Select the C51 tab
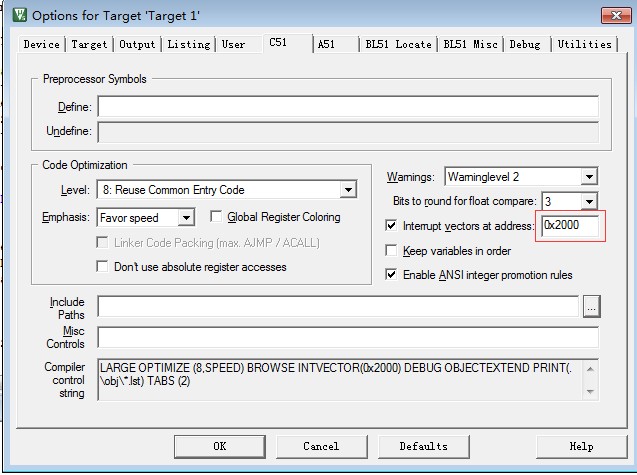Screen dimensions: 637x475 tap(288, 43)
